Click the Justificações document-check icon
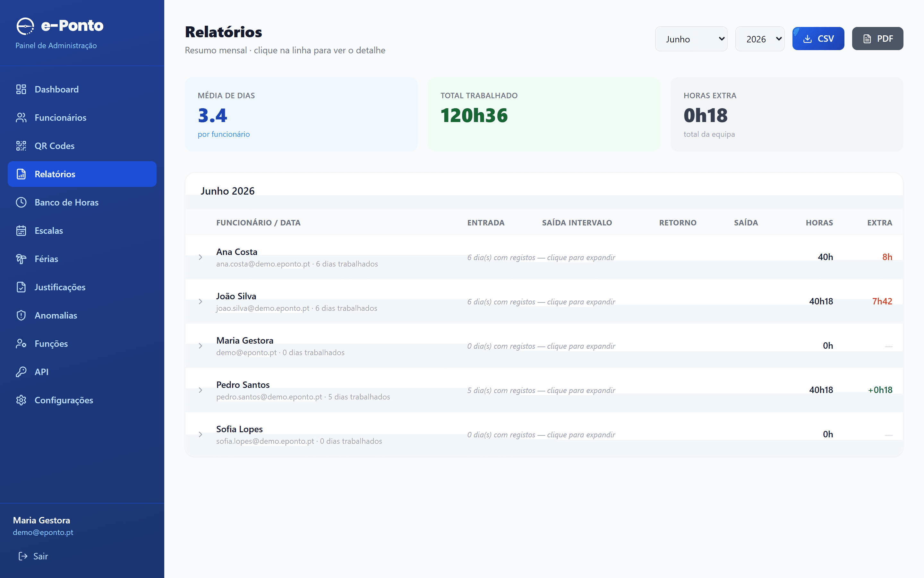This screenshot has height=578, width=924. pyautogui.click(x=21, y=287)
